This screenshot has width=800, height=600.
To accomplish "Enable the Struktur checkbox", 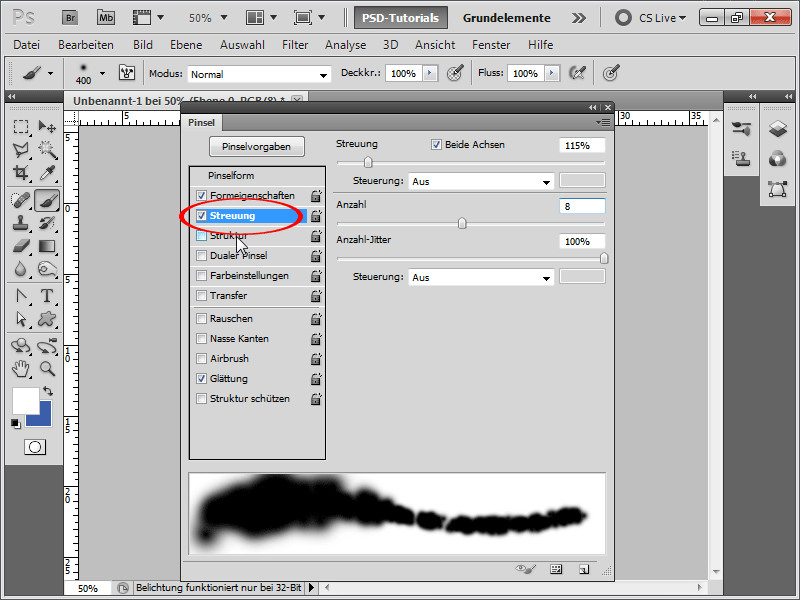I will pyautogui.click(x=202, y=236).
